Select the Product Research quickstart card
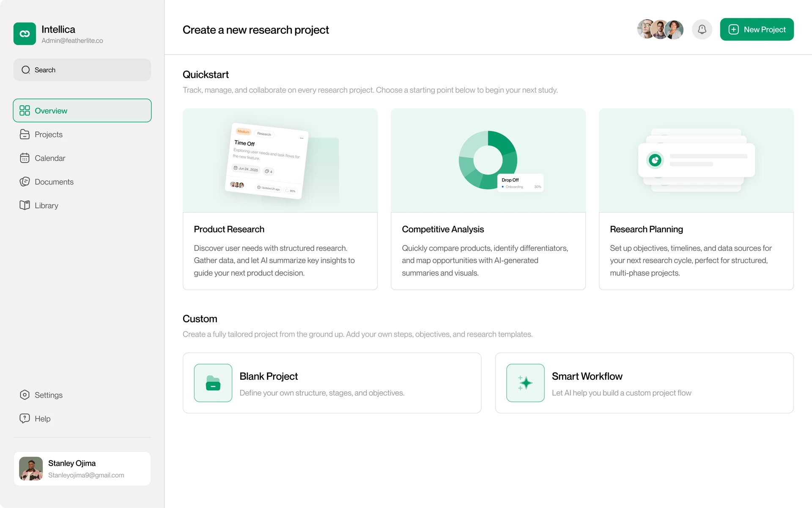This screenshot has width=812, height=508. 280,199
